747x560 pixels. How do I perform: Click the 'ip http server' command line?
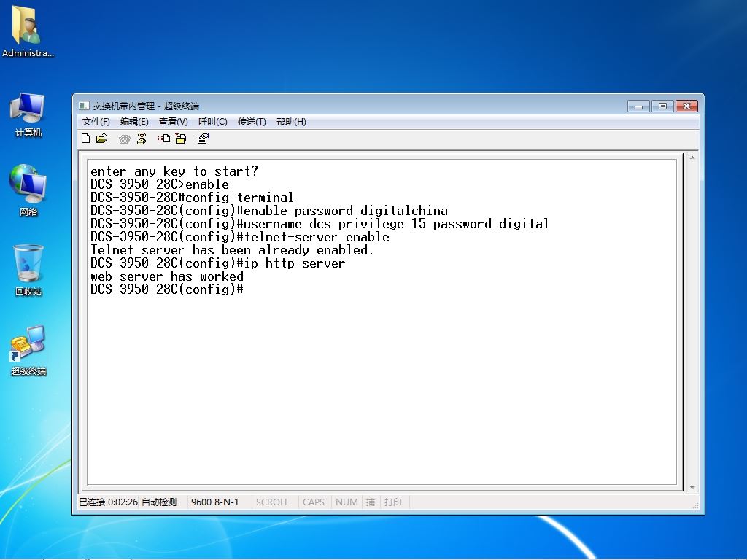[217, 262]
